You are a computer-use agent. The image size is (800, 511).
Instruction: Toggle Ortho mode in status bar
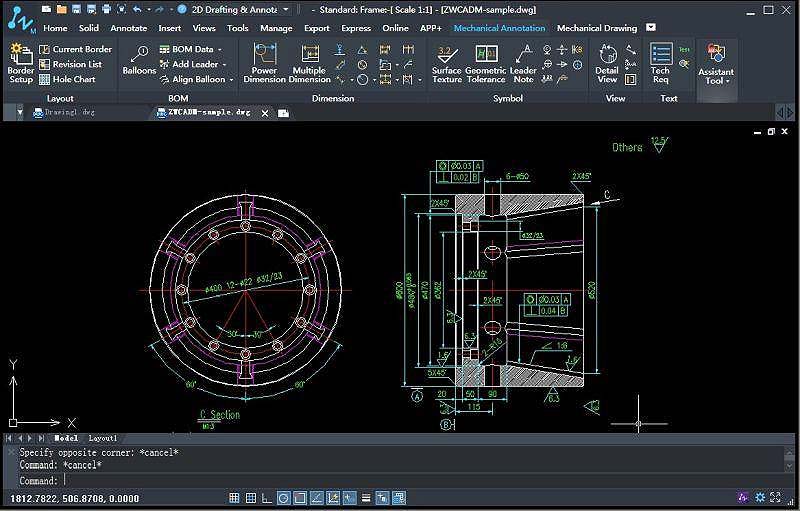[267, 498]
